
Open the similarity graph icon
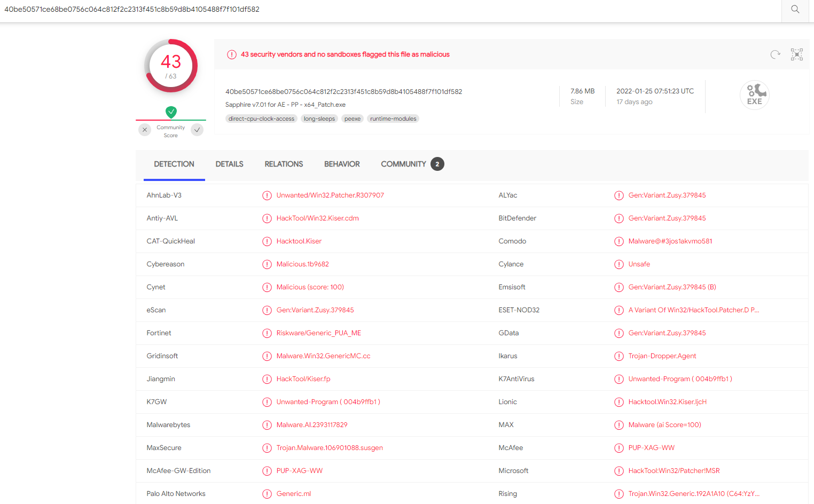[796, 54]
